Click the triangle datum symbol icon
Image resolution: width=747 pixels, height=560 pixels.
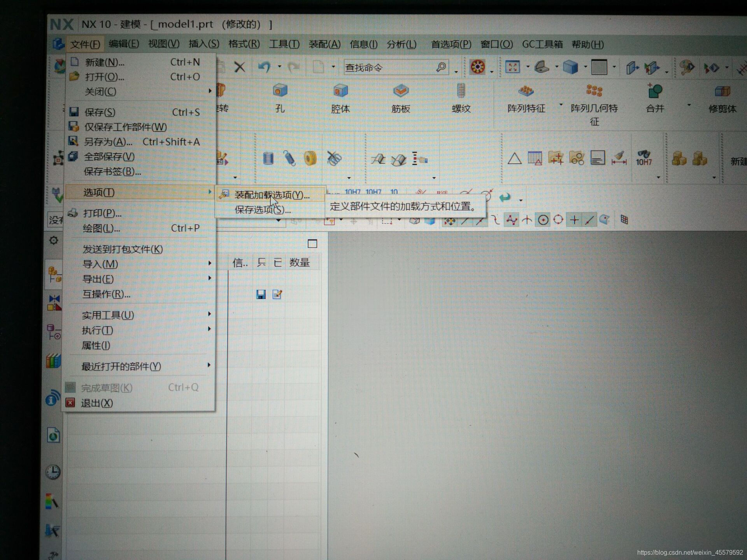(x=514, y=158)
